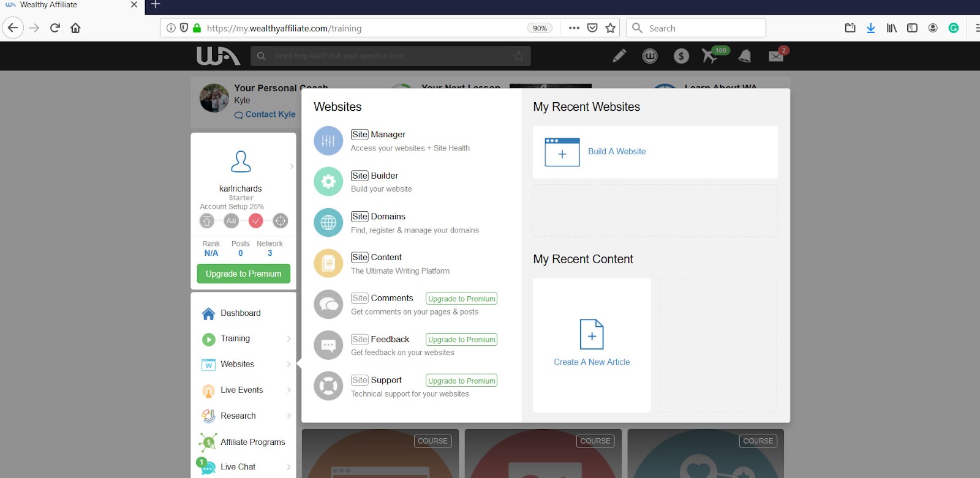Click the browser address bar URL
980x478 pixels.
(284, 28)
